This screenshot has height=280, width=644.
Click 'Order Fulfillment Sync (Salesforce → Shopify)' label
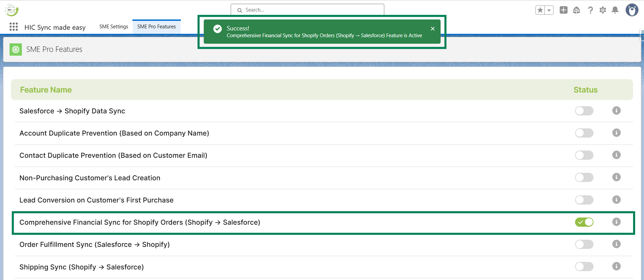tap(95, 244)
